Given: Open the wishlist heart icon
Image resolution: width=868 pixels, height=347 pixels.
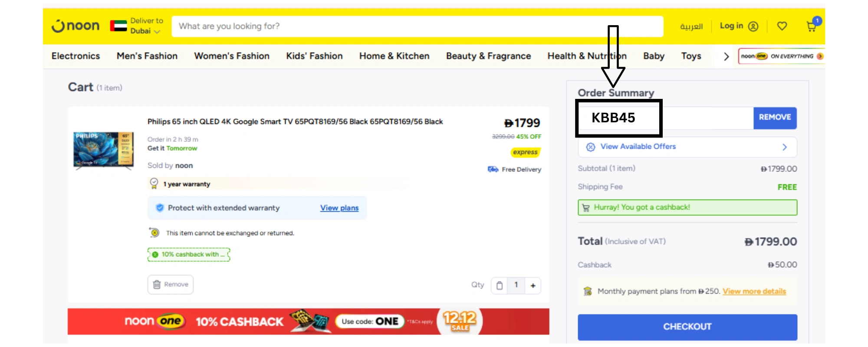Looking at the screenshot, I should coord(783,26).
